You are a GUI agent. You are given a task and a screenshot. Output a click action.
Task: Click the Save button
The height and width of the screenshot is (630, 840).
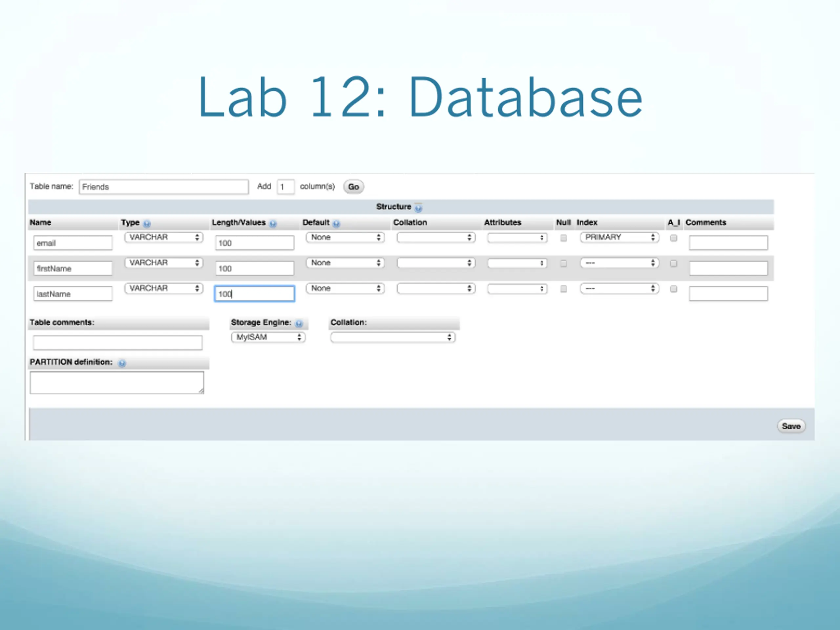pos(791,426)
